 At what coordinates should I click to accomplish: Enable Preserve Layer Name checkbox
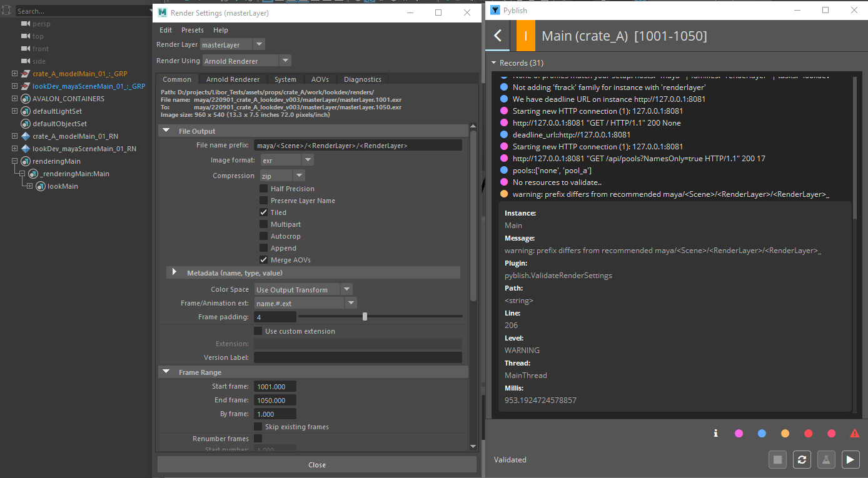[264, 201]
